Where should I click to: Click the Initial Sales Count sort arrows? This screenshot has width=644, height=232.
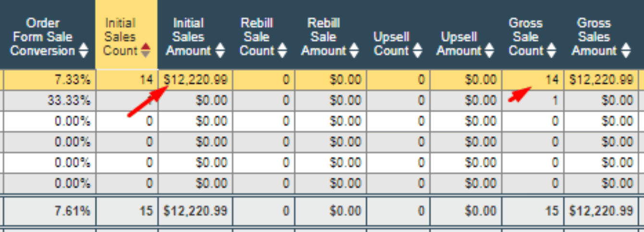pyautogui.click(x=146, y=51)
